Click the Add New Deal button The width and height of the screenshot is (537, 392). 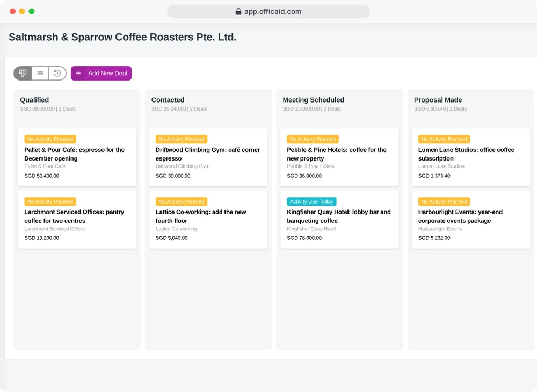(x=101, y=73)
